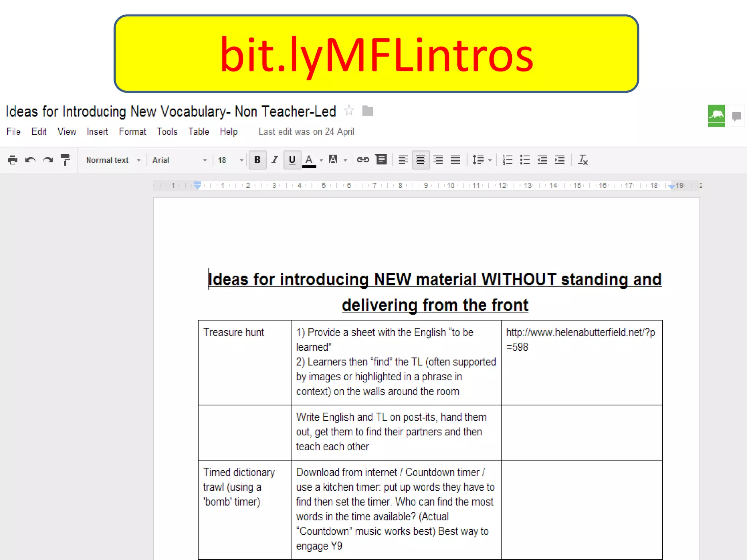Click the Insert link icon
The height and width of the screenshot is (560, 747).
pyautogui.click(x=363, y=160)
